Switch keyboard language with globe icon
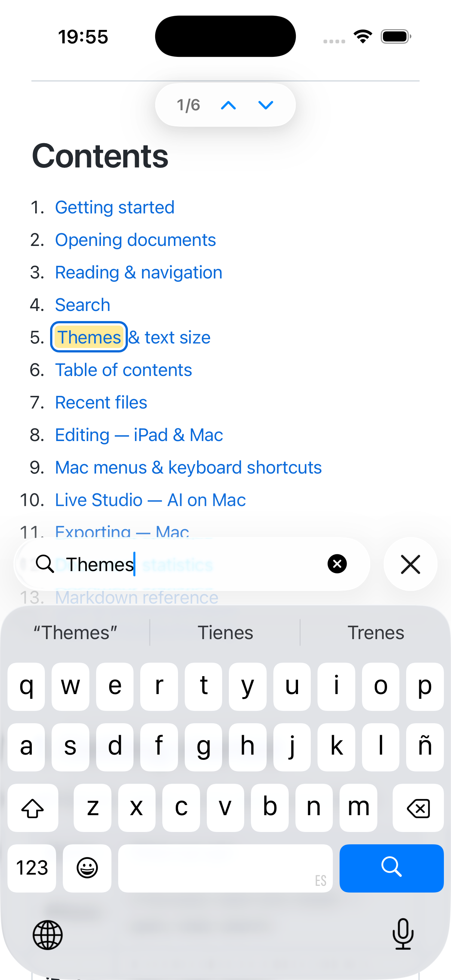The image size is (451, 980). (47, 935)
